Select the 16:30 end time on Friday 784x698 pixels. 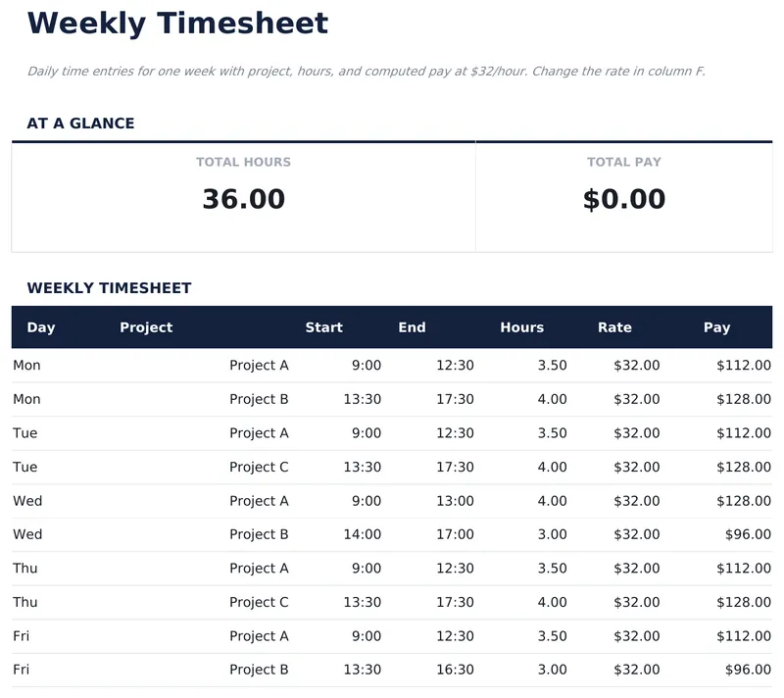click(x=455, y=670)
